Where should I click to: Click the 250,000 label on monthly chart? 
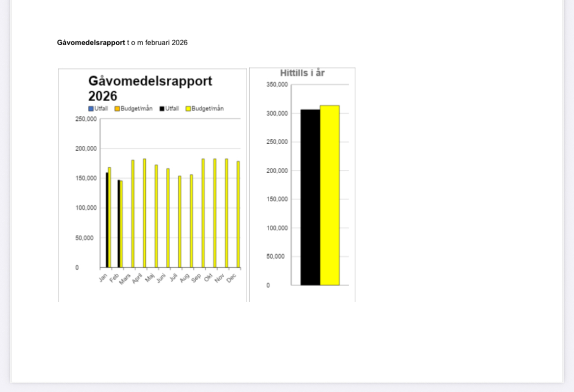(x=86, y=119)
